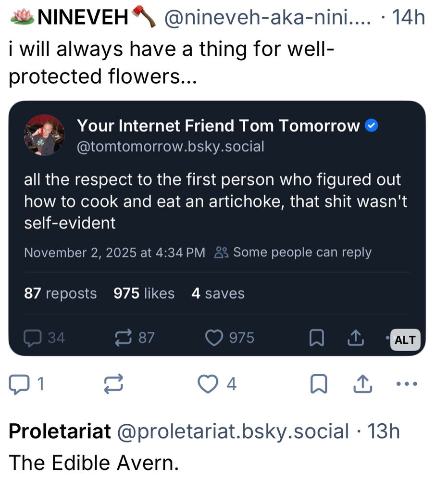Open @proletariat.bsky.social handle link
The image size is (448, 481).
pos(233,431)
